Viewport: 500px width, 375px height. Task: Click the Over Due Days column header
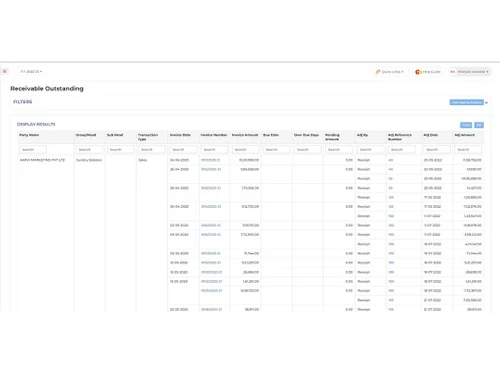point(307,135)
